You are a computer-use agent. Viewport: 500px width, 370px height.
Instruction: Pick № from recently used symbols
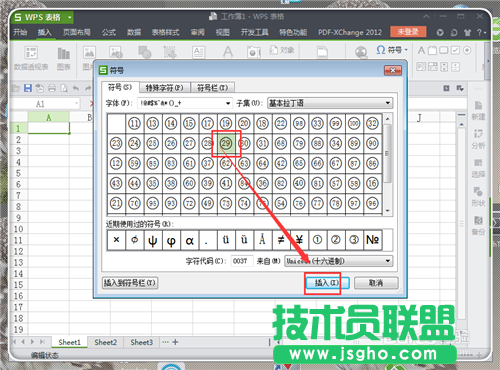[372, 240]
